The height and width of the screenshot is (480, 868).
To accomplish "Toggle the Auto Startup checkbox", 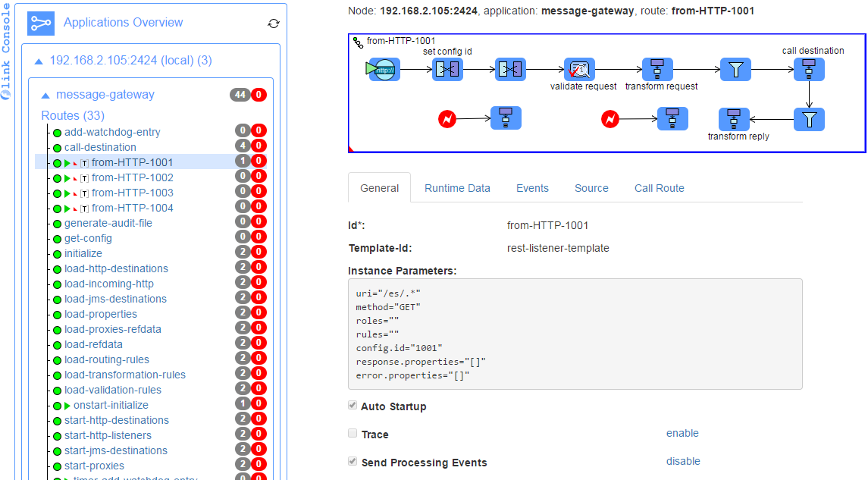I will click(353, 406).
